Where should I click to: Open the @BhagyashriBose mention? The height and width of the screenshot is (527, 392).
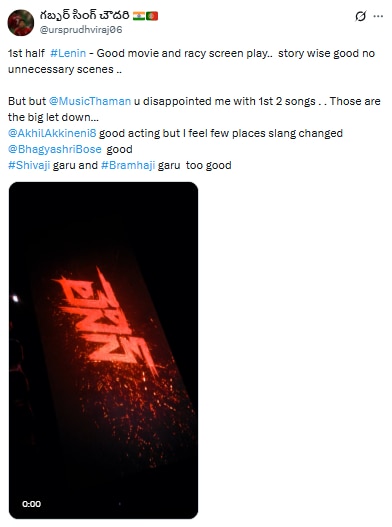[x=54, y=149]
